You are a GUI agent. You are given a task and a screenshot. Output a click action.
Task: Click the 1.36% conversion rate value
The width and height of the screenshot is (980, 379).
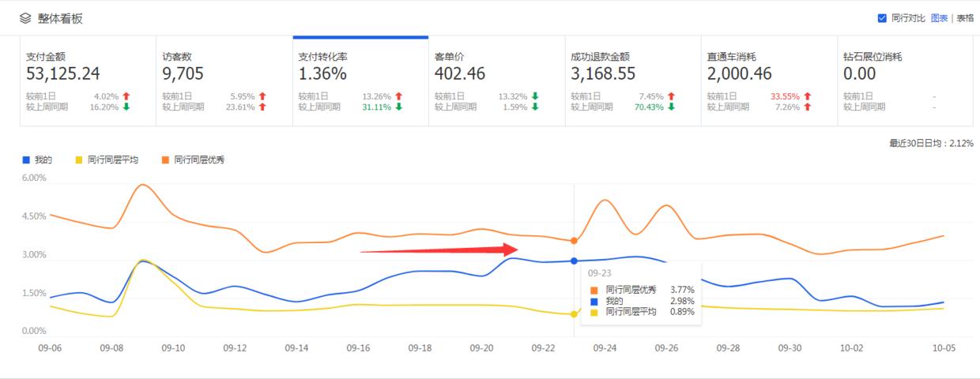click(322, 74)
